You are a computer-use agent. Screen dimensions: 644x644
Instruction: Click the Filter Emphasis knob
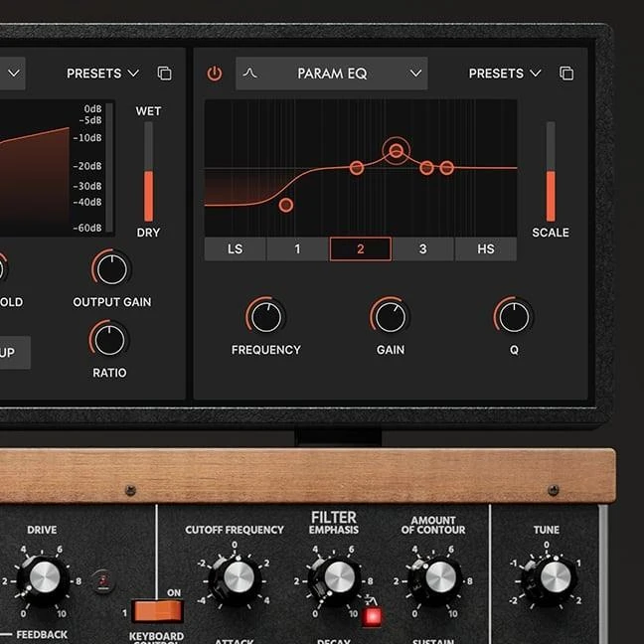point(338,579)
